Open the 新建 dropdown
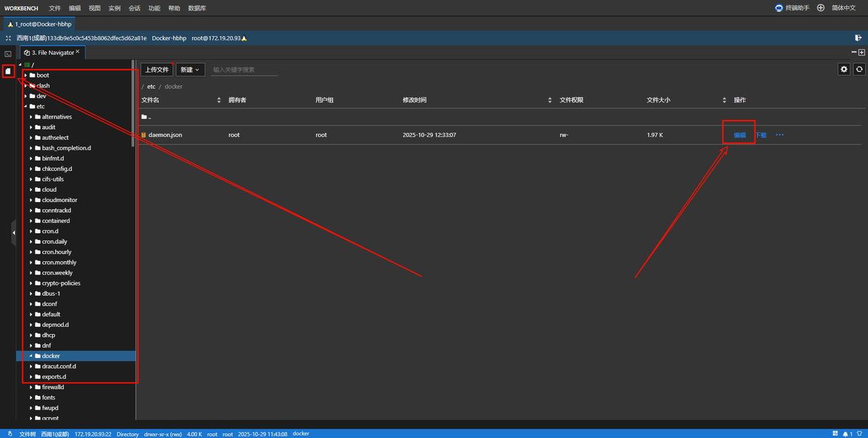The width and height of the screenshot is (868, 438). [190, 70]
